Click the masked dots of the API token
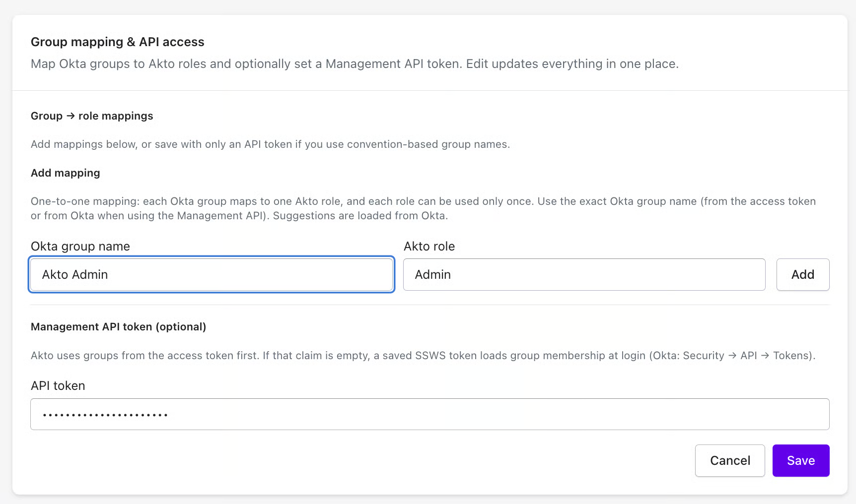Image resolution: width=856 pixels, height=504 pixels. pos(105,415)
